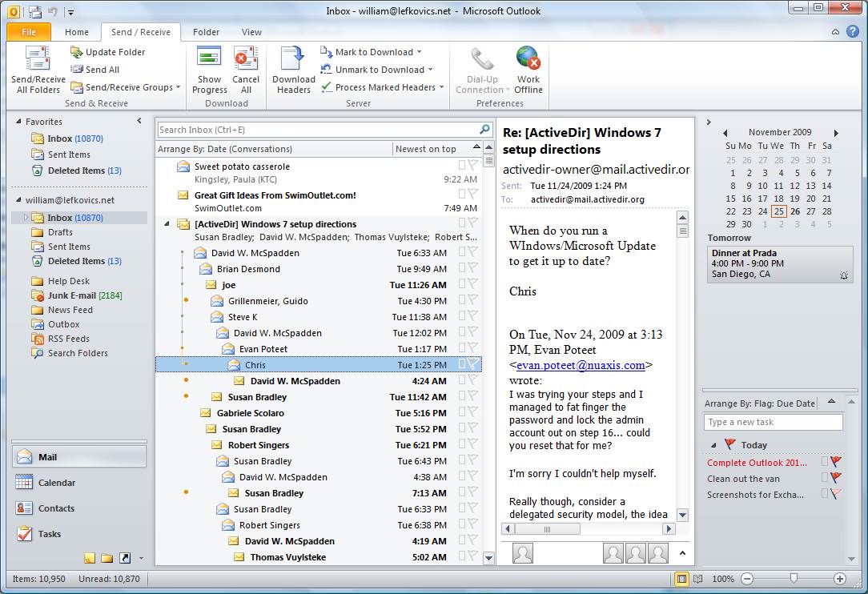Screen dimensions: 868x594
Task: Open Calendar in navigation pane
Action: coord(79,483)
